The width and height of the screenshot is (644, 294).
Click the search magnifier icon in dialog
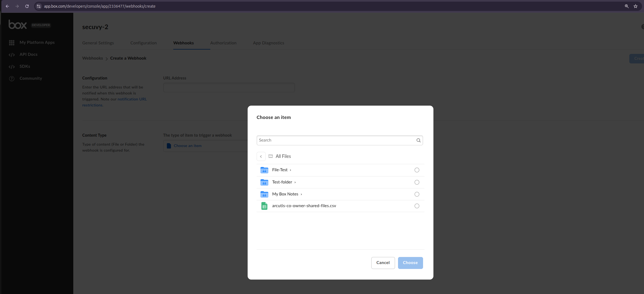[x=418, y=140]
